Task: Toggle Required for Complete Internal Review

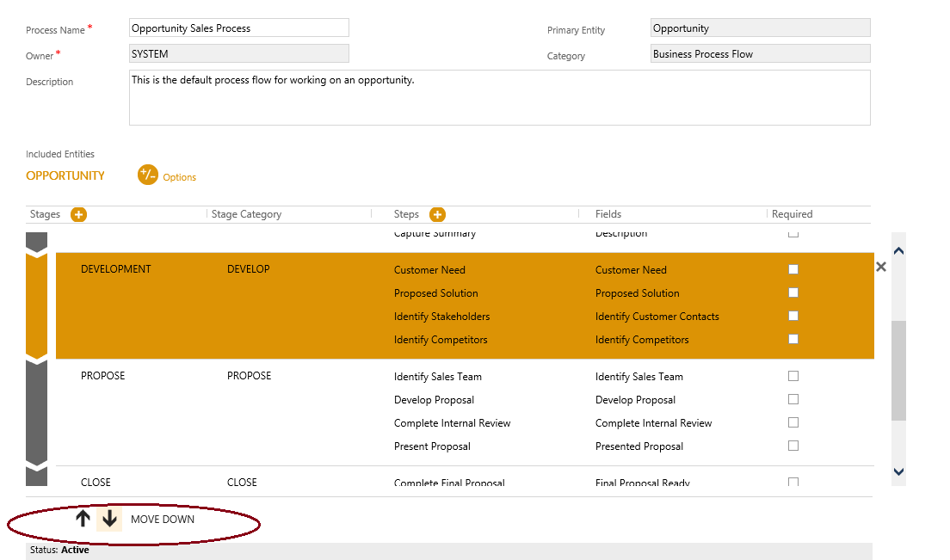Action: click(x=793, y=422)
